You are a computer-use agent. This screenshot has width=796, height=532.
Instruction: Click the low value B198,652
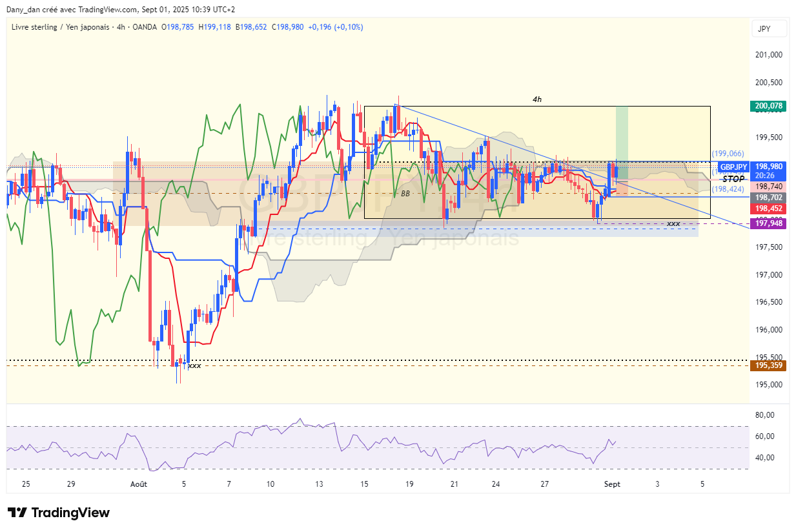(252, 27)
